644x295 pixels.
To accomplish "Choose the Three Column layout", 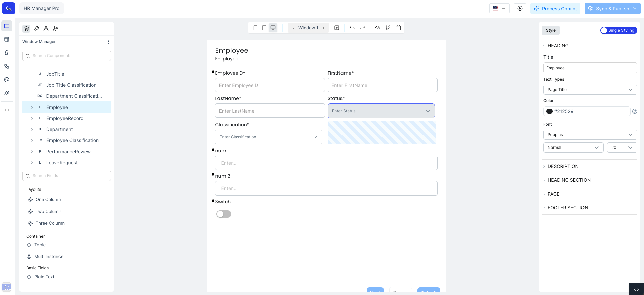I will (x=50, y=223).
